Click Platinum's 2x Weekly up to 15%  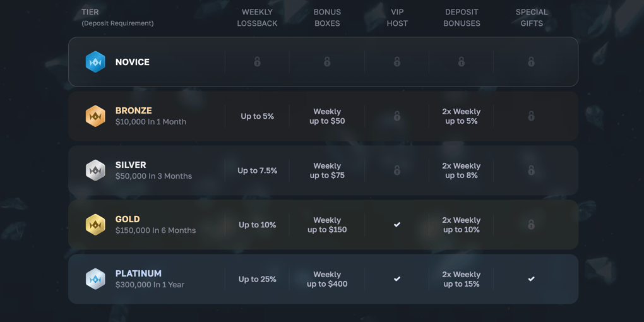462,279
